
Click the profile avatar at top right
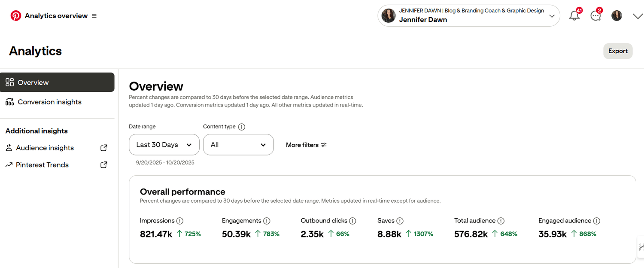click(617, 16)
